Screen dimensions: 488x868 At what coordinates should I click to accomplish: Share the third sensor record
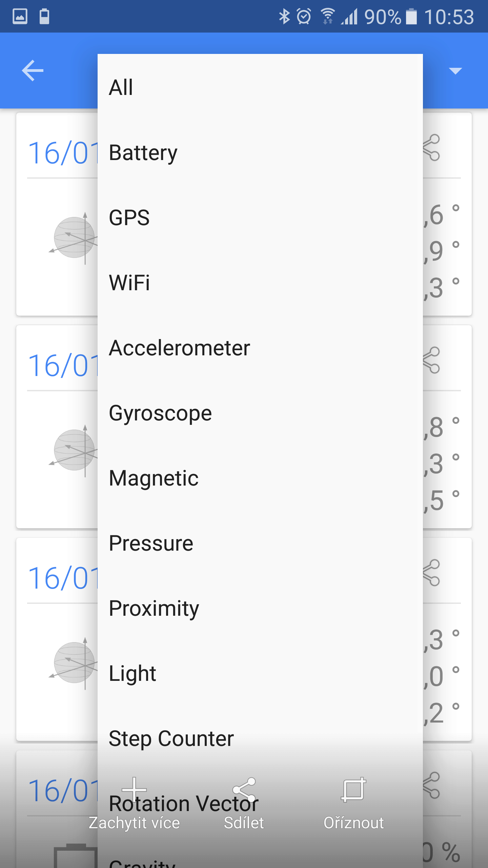(x=432, y=573)
